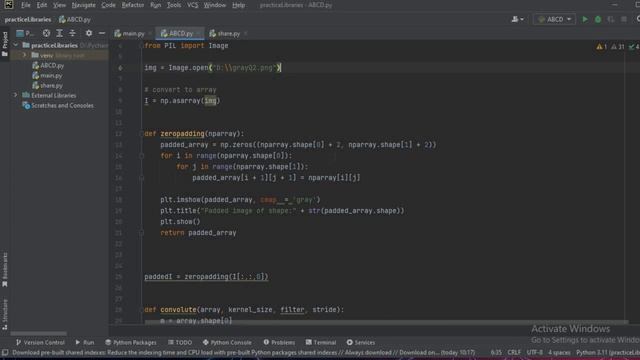Image resolution: width=640 pixels, height=360 pixels.
Task: Hide the Project panel with minus icon
Action: pyautogui.click(x=102, y=33)
